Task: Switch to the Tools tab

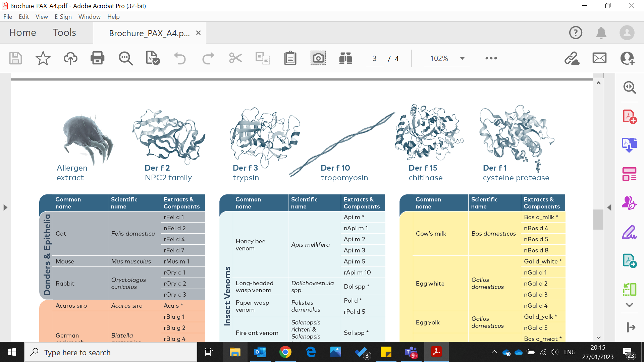Action: 64,33
